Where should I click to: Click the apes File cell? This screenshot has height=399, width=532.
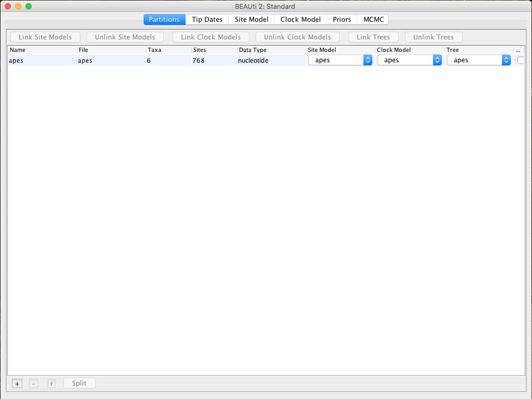111,60
